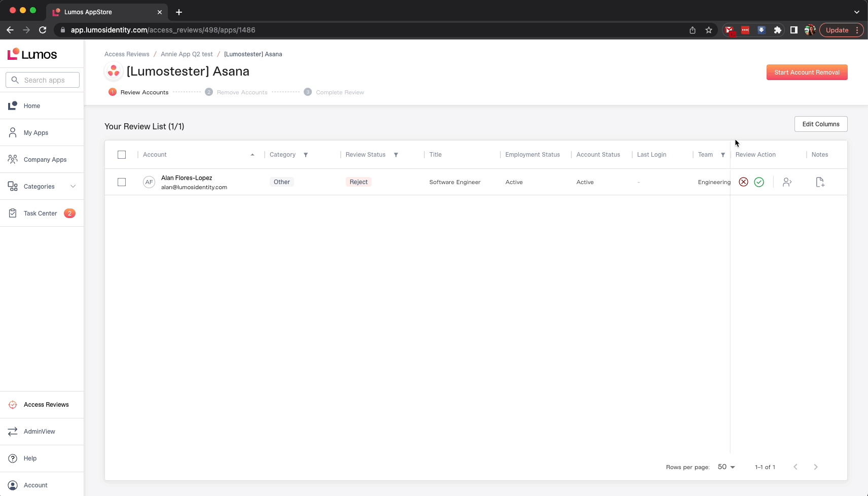Image resolution: width=868 pixels, height=496 pixels.
Task: Select all accounts with the header checkbox
Action: pos(122,155)
